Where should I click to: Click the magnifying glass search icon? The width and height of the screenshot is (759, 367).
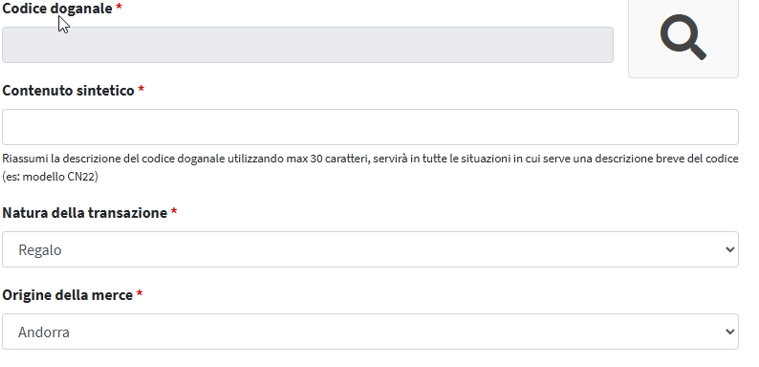tap(683, 37)
